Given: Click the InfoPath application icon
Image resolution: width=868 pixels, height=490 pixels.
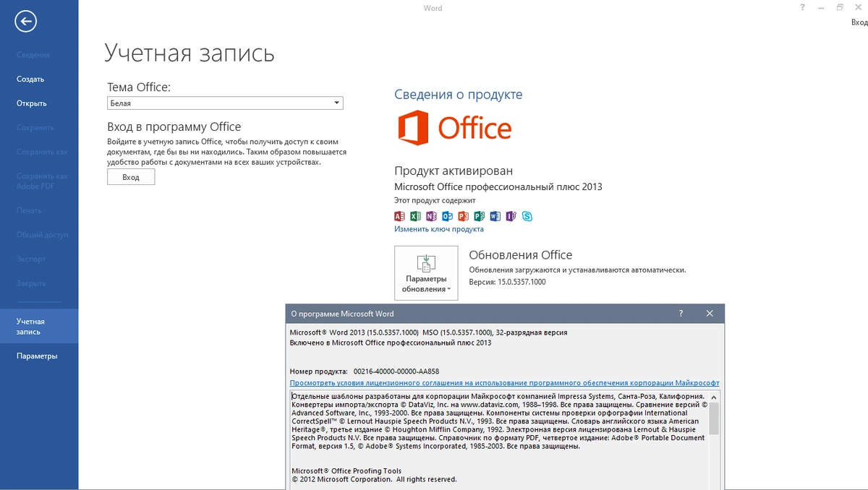Looking at the screenshot, I should [x=511, y=216].
